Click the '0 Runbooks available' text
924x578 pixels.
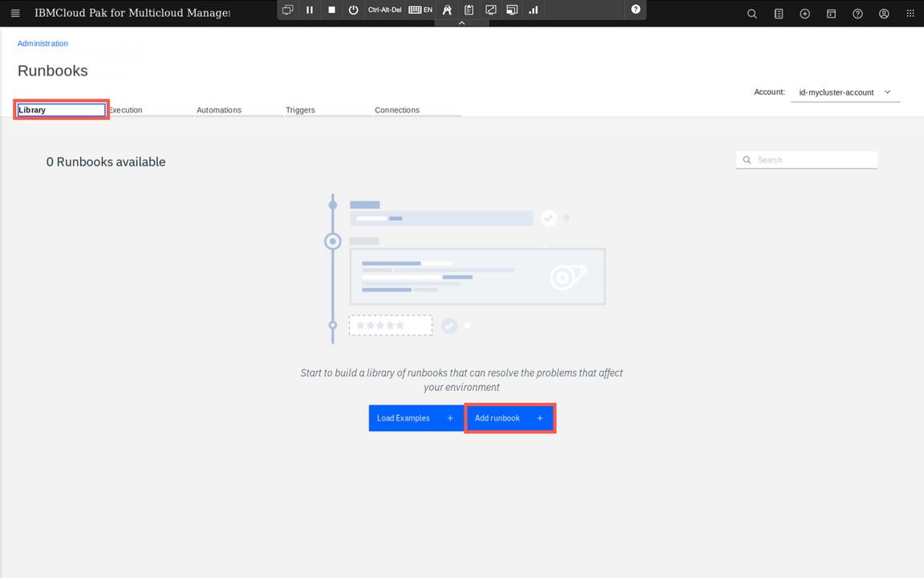(x=106, y=161)
